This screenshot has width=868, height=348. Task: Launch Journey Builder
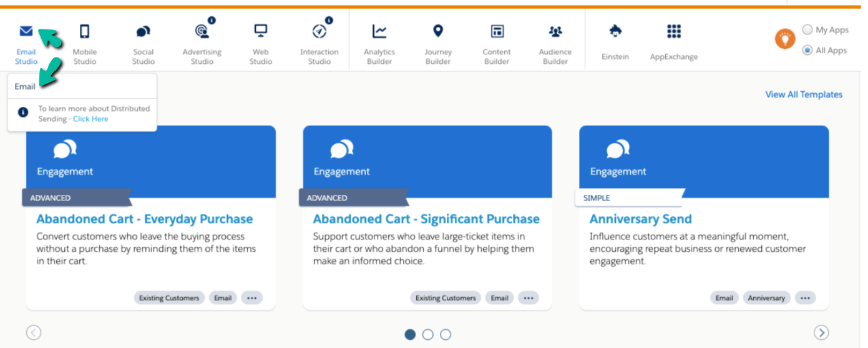pos(438,32)
